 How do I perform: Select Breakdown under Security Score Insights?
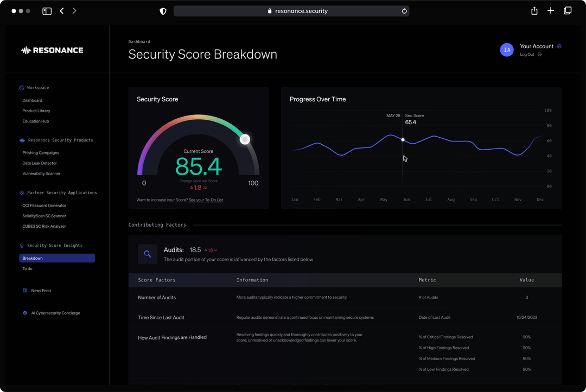coord(33,258)
